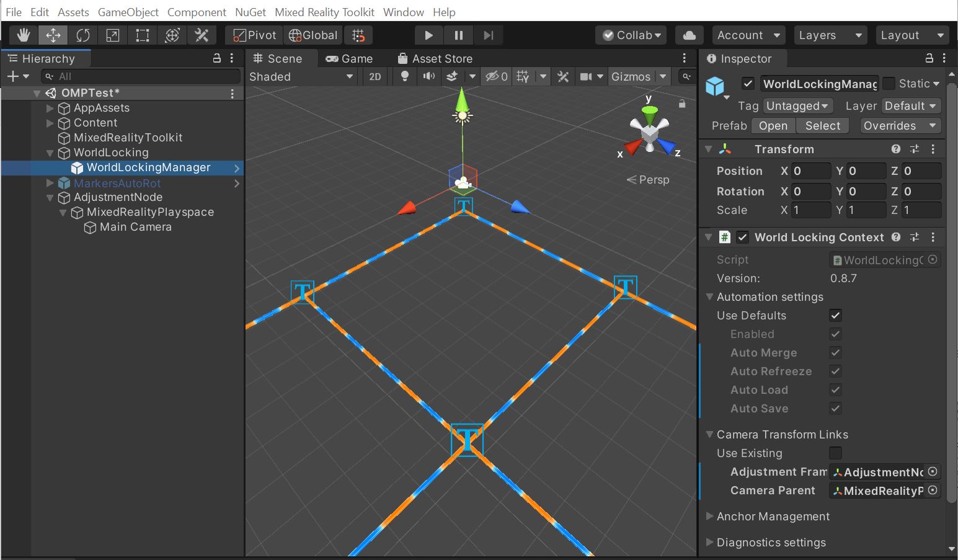Select the Rect tool
This screenshot has width=958, height=560.
[143, 35]
